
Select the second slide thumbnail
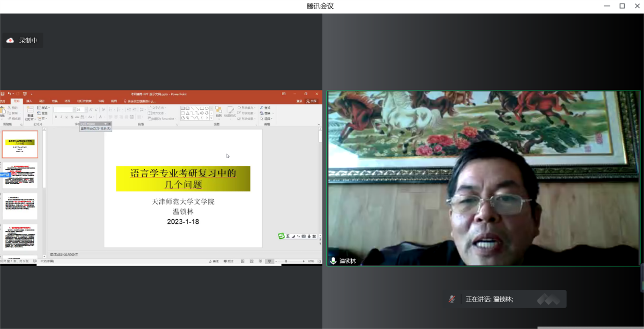click(20, 175)
